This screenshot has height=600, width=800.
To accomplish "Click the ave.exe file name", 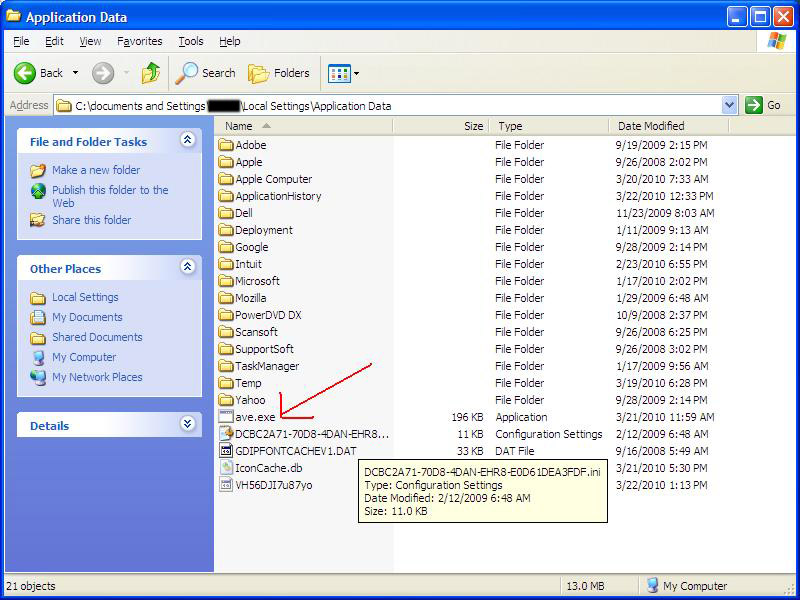I will 255,417.
